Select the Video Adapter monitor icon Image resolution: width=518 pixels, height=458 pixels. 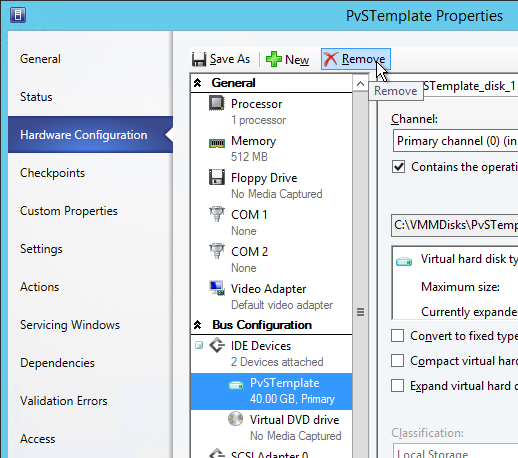pyautogui.click(x=217, y=288)
